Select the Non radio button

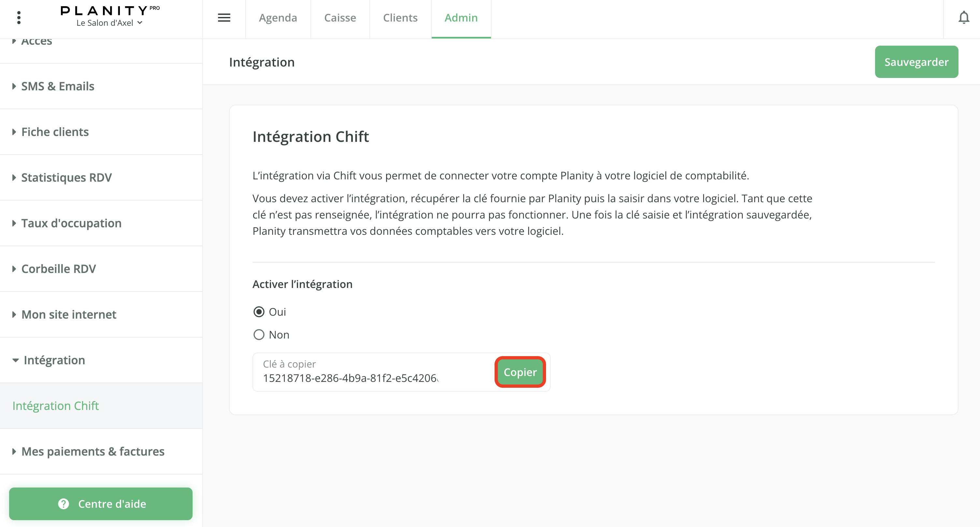point(259,335)
